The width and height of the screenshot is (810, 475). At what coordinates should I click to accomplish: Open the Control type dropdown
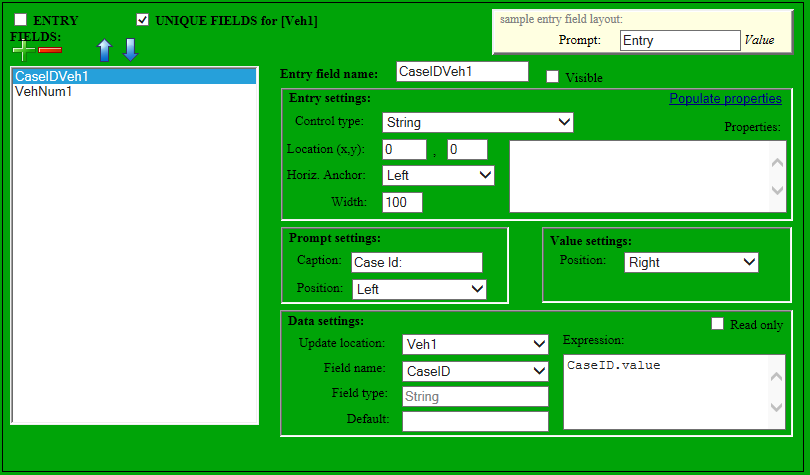[477, 122]
